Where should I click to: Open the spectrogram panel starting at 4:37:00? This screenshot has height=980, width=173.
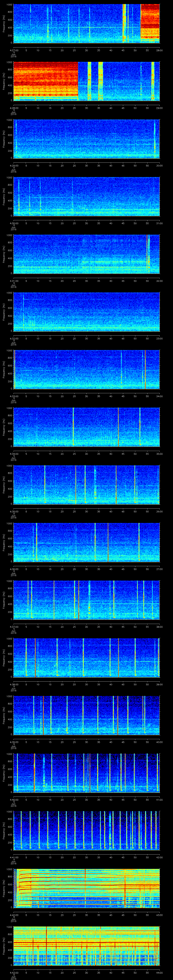(x=86, y=600)
